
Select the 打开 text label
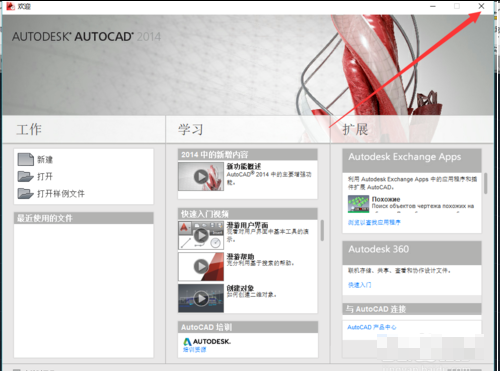click(45, 176)
